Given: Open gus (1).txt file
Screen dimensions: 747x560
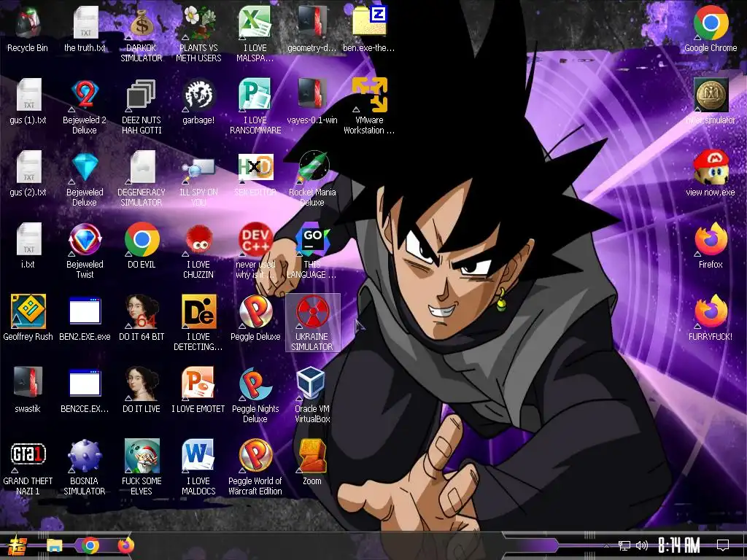Looking at the screenshot, I should pos(28,102).
